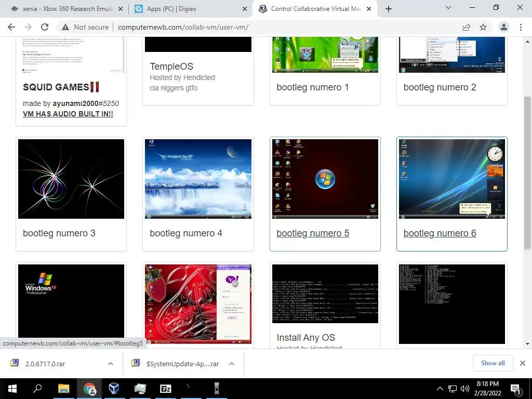
Task: Click the Chrome taskbar icon
Action: (x=89, y=389)
